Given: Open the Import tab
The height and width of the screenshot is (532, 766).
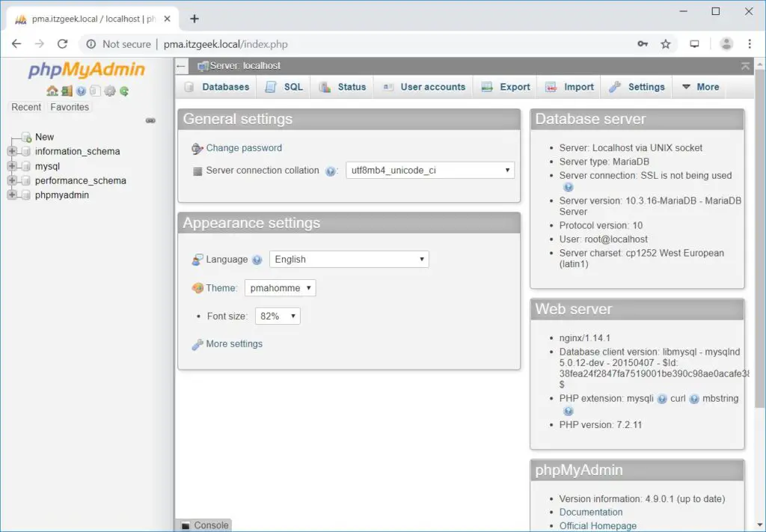Looking at the screenshot, I should (x=569, y=87).
